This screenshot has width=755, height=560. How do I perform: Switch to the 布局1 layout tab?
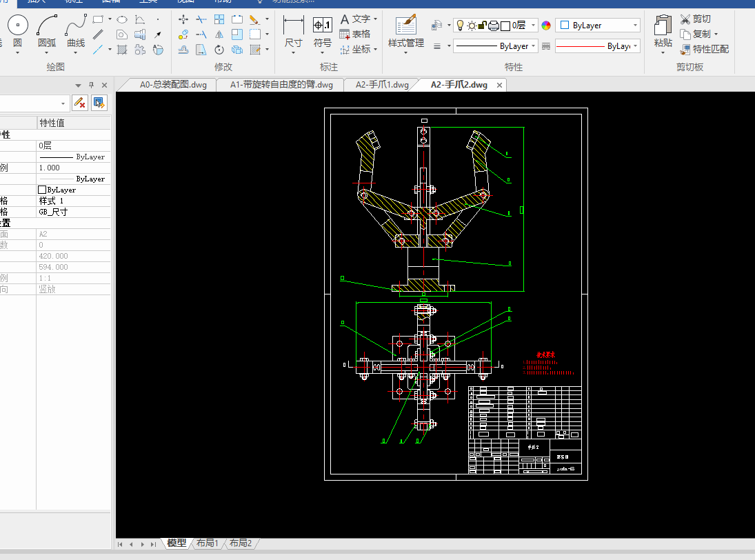[x=207, y=543]
